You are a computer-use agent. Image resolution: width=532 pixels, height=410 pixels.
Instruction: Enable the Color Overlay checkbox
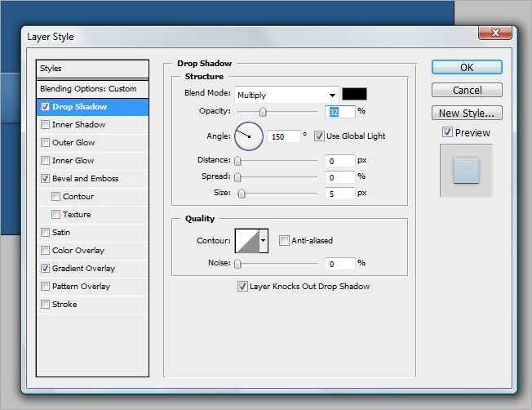(x=45, y=251)
